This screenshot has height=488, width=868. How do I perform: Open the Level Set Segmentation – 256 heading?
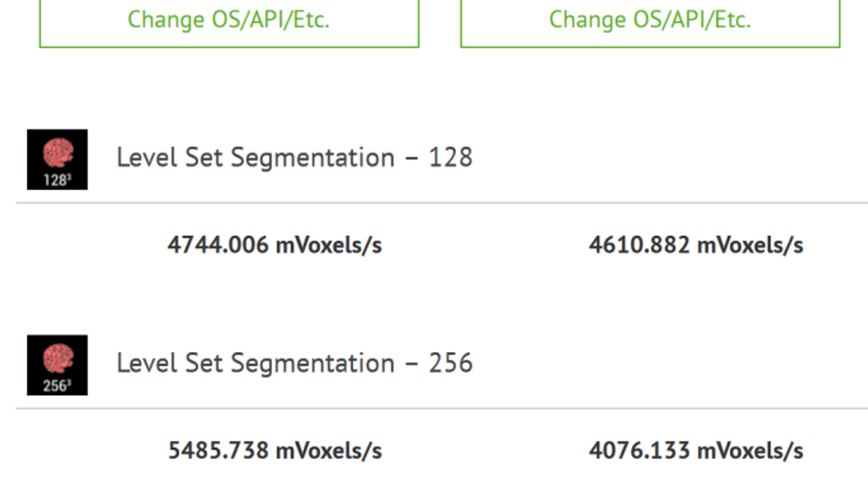[295, 363]
